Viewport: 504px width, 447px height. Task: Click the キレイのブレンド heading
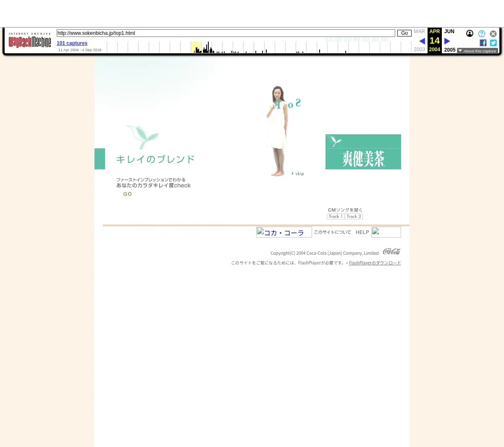(x=155, y=159)
